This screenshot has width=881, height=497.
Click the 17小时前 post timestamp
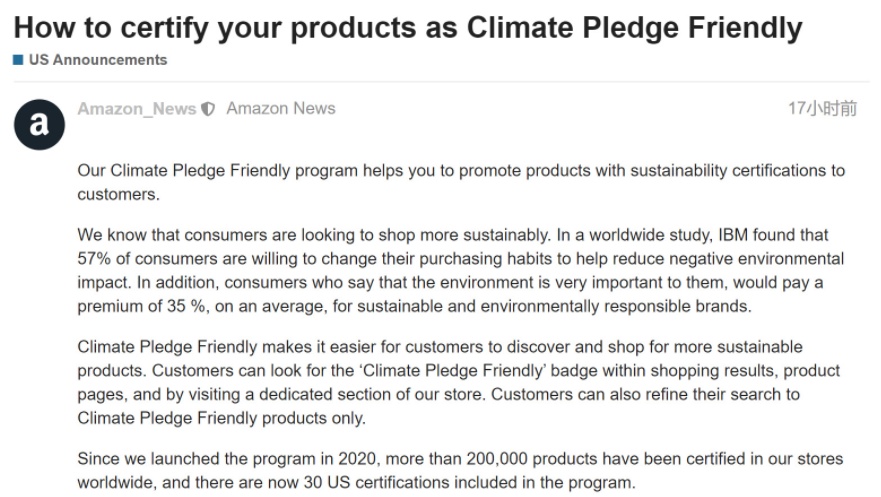823,108
